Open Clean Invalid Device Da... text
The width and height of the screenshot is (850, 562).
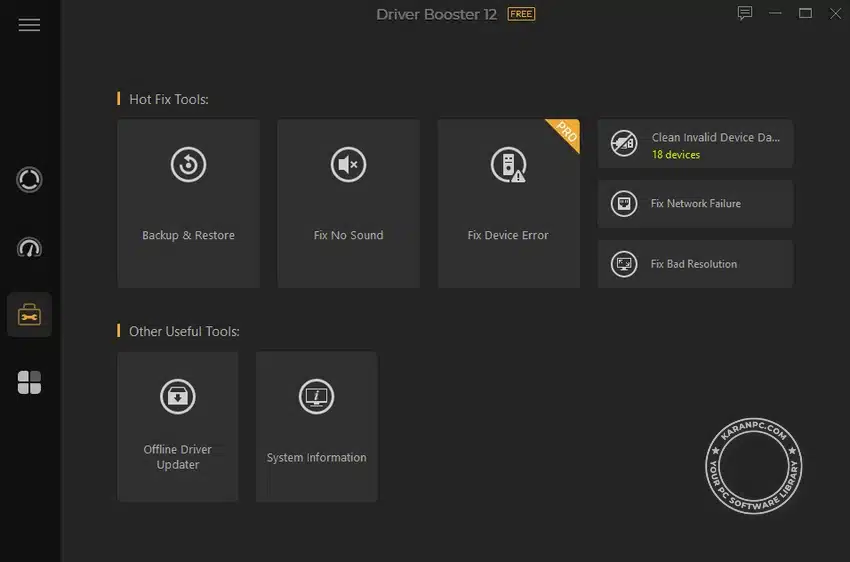coord(716,138)
